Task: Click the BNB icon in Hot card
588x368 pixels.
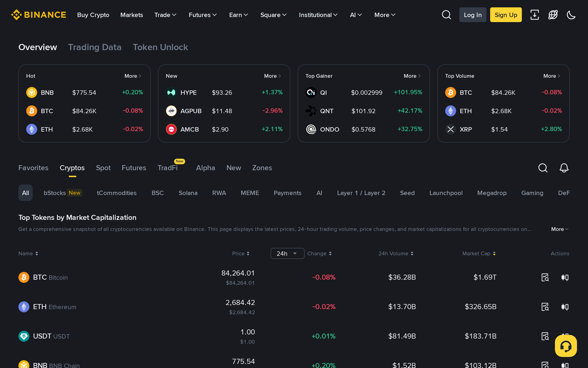Action: (32, 92)
